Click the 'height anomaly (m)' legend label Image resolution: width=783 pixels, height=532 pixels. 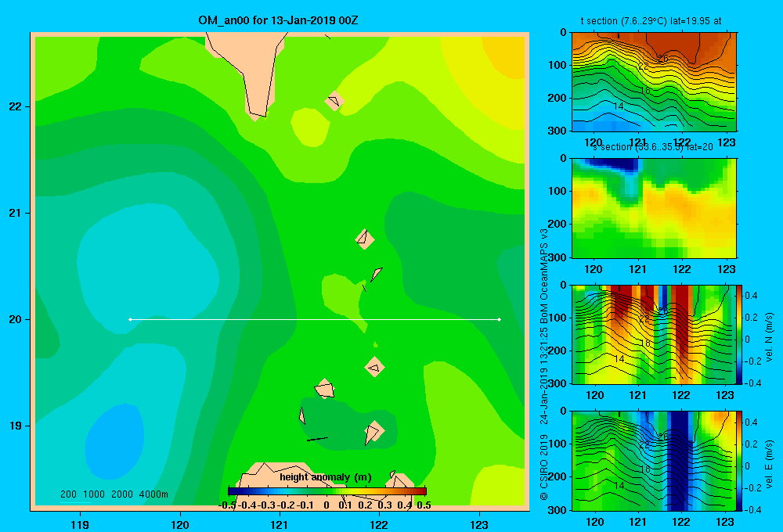(326, 477)
